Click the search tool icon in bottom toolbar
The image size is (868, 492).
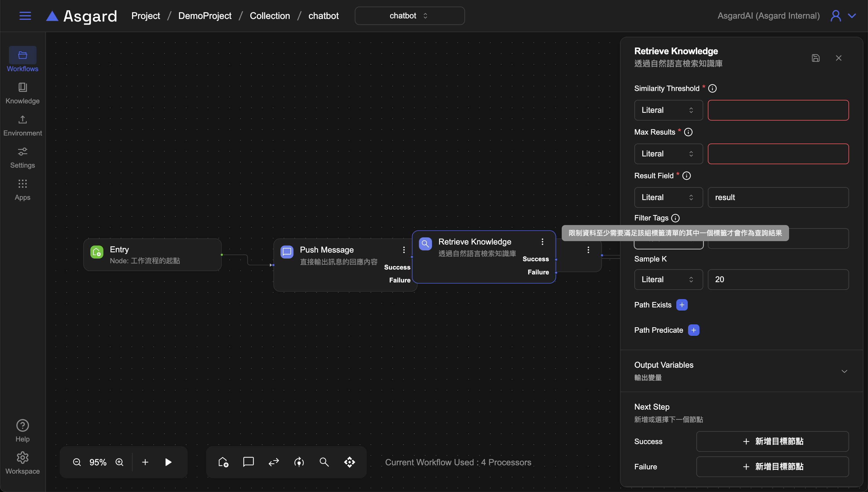pyautogui.click(x=324, y=462)
